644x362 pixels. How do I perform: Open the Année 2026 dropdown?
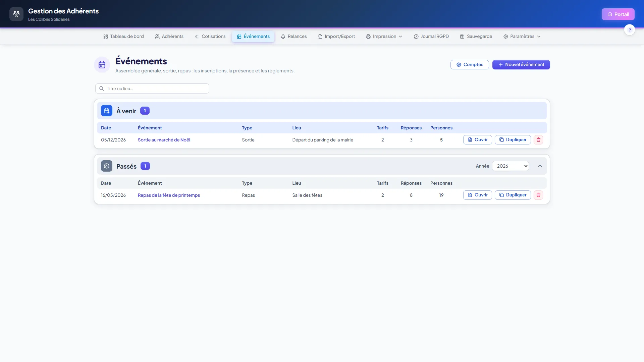point(511,166)
